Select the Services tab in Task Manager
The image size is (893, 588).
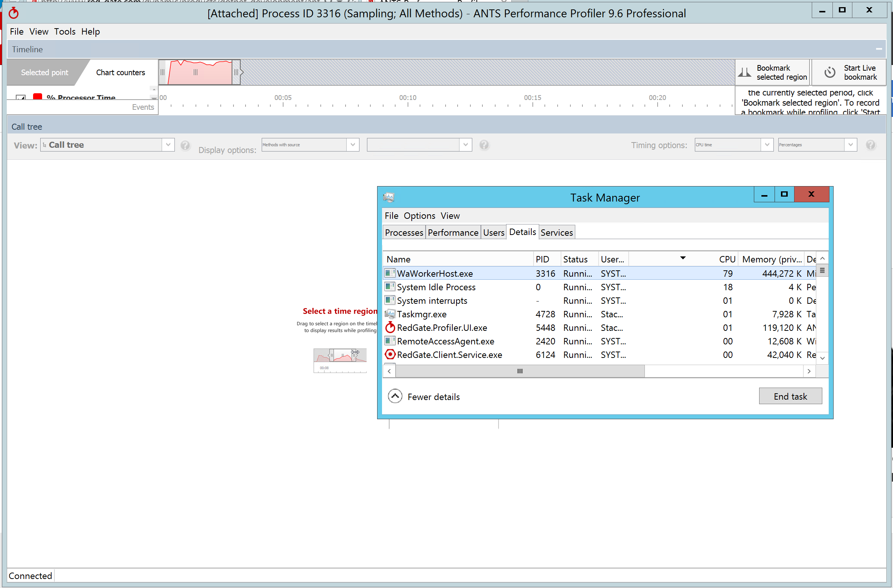556,232
